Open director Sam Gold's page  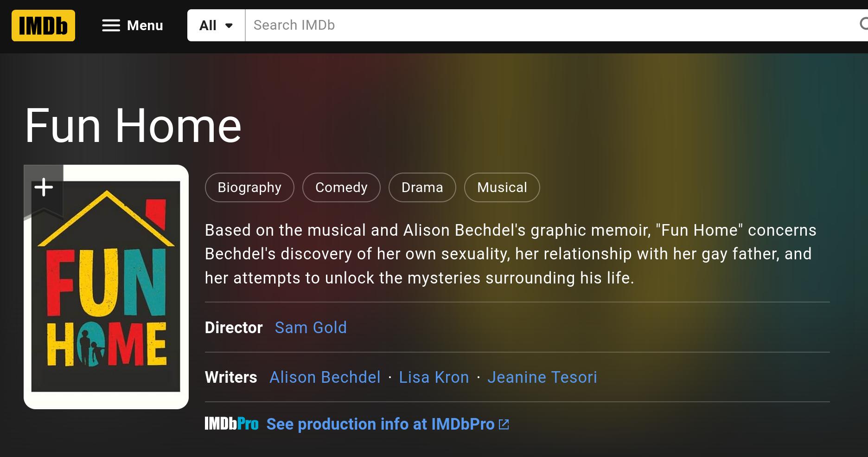point(311,328)
